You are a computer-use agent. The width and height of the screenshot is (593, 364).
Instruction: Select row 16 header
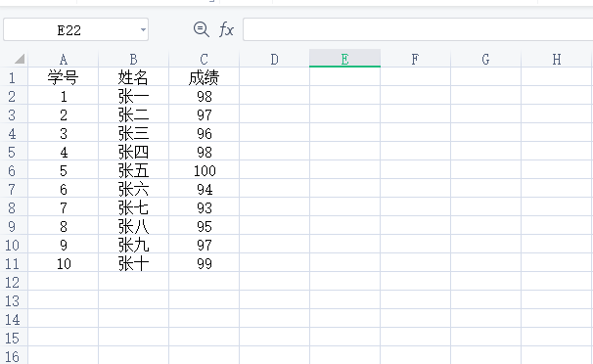tap(13, 356)
